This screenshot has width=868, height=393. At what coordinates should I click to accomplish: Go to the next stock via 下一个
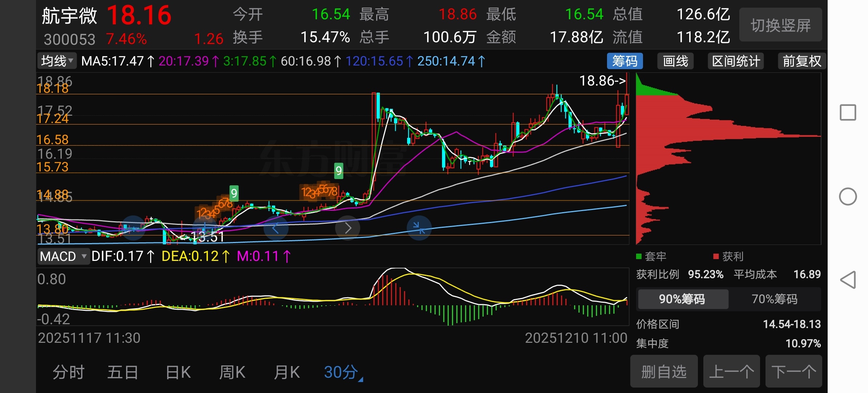pyautogui.click(x=793, y=372)
